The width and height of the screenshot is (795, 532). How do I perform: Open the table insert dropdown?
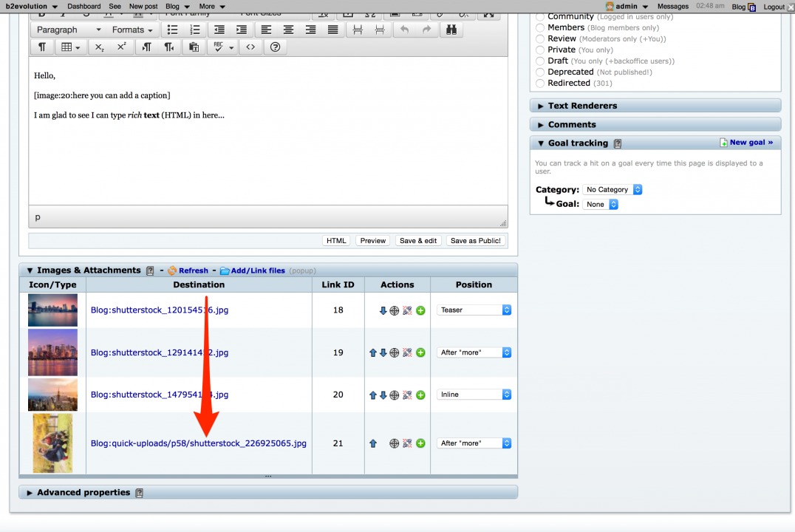(x=70, y=47)
